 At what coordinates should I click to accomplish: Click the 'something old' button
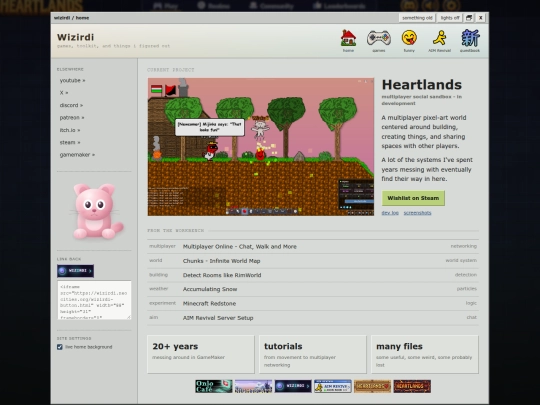point(417,18)
